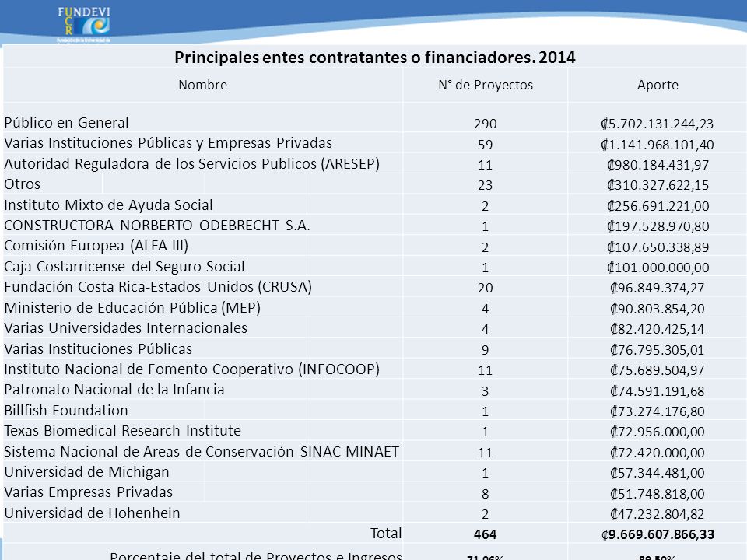The image size is (747, 560).
Task: Select the ARESEP row name
Action: coord(191,164)
